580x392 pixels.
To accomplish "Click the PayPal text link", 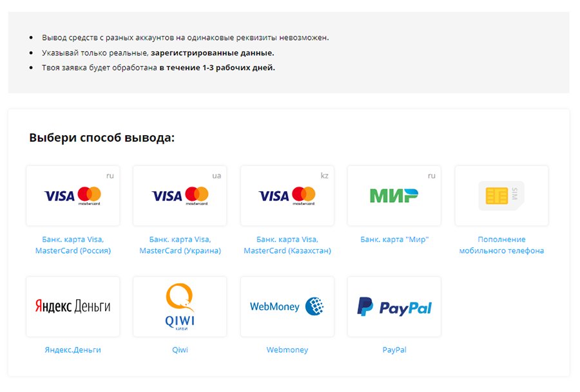I will pos(394,350).
